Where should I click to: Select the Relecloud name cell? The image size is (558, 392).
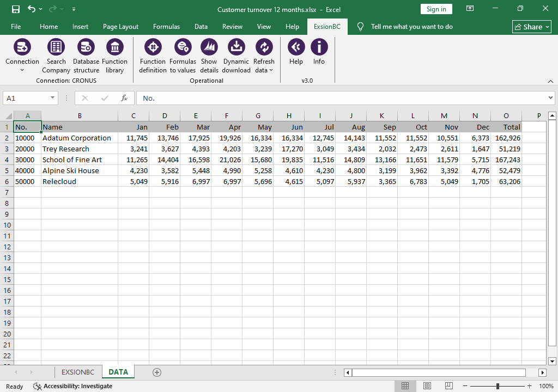click(x=80, y=181)
